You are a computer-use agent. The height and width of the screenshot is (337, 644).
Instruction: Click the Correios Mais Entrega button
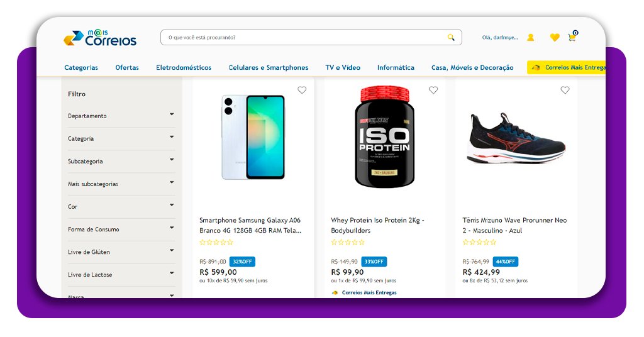568,67
